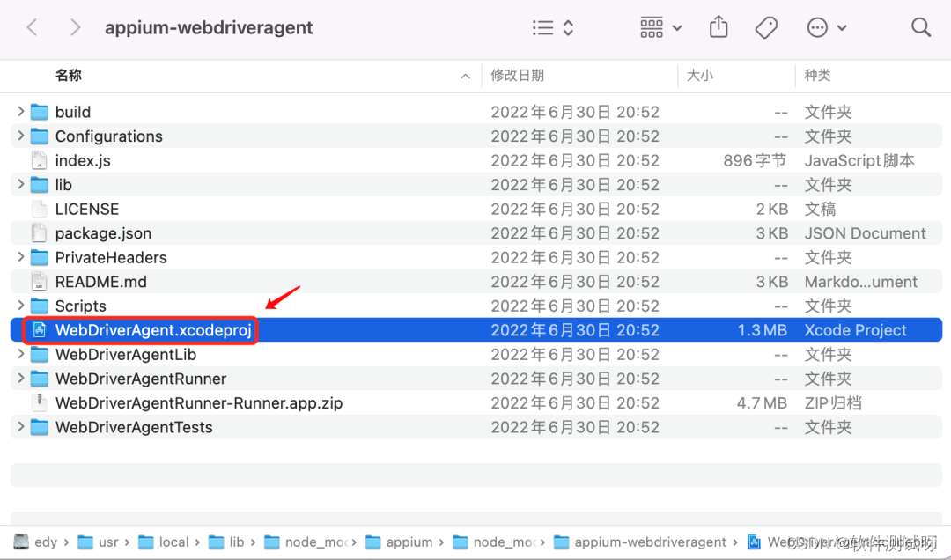The image size is (951, 560).
Task: Select the README.md file icon
Action: point(40,282)
